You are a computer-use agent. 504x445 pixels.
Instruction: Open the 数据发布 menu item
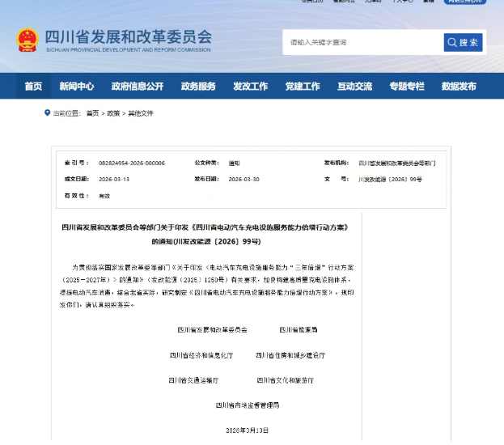pos(459,87)
